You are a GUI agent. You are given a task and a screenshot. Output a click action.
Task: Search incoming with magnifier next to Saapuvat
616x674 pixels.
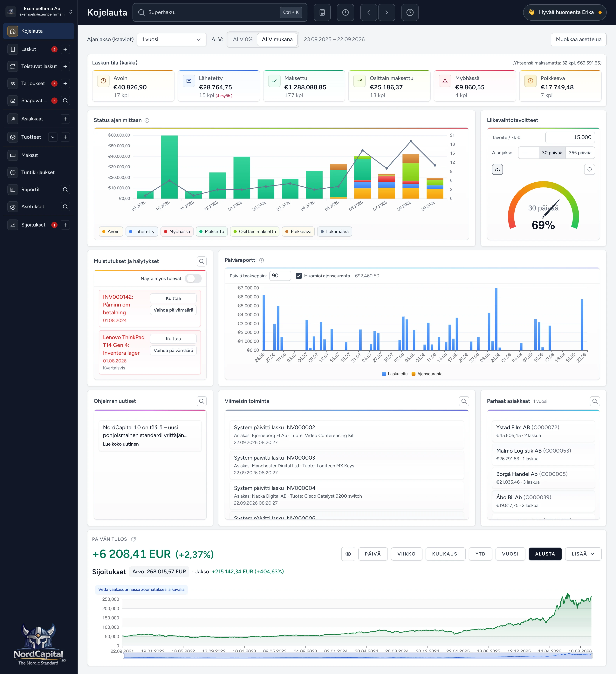tap(65, 101)
